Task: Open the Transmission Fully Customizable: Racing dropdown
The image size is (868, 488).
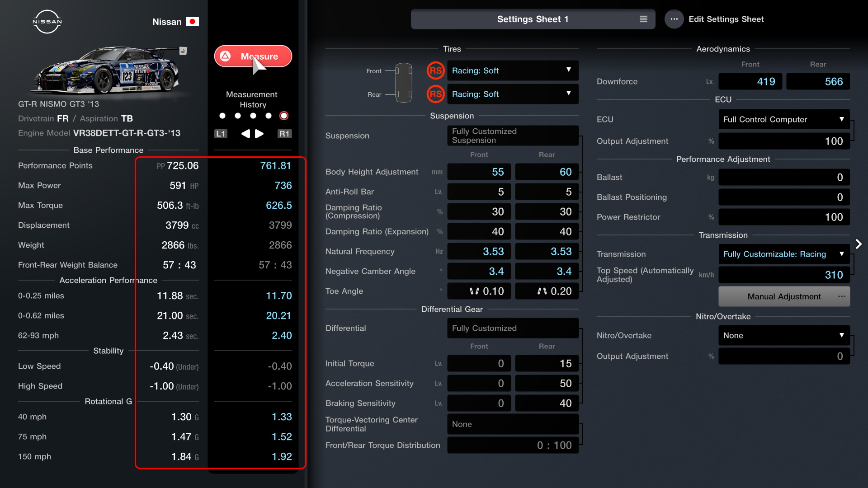Action: click(783, 254)
